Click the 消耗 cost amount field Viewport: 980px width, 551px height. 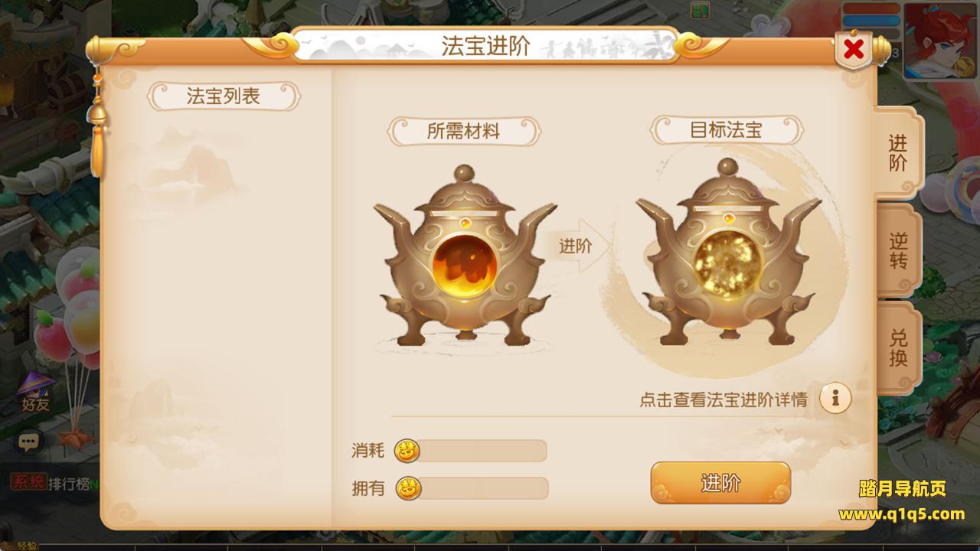pyautogui.click(x=481, y=451)
